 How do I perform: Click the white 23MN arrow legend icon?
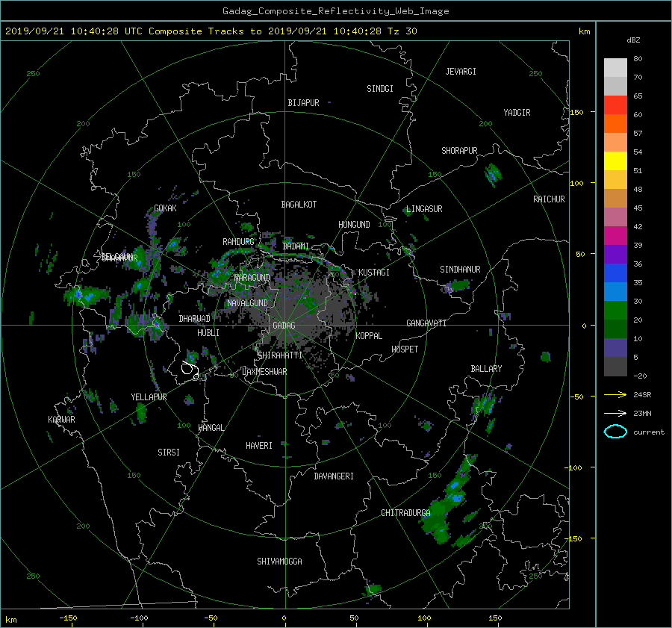point(615,413)
